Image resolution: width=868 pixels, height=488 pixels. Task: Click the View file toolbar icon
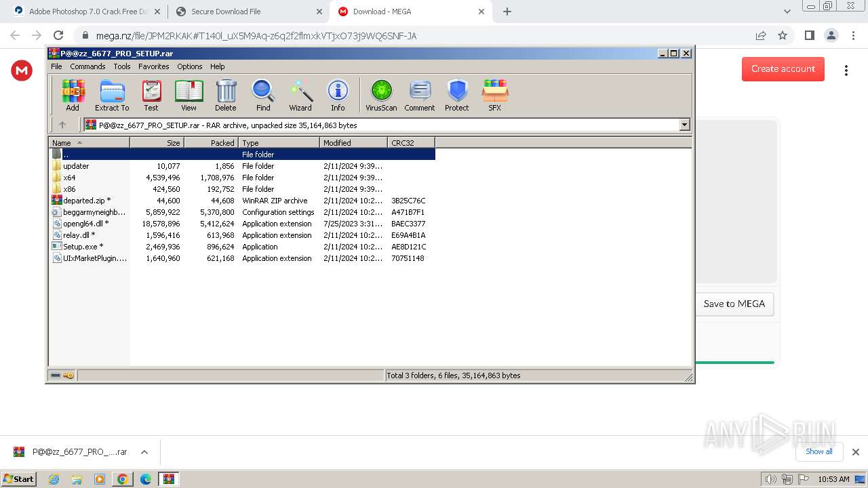189,96
